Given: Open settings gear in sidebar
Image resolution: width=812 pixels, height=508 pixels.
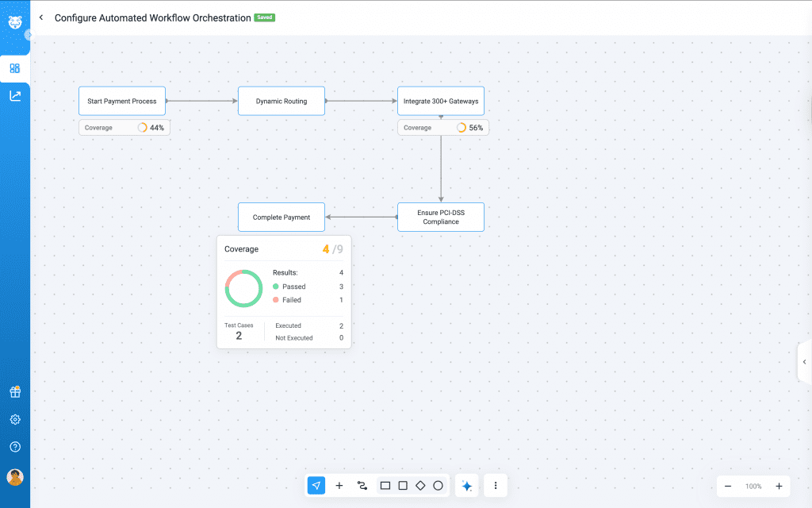Looking at the screenshot, I should coord(15,419).
